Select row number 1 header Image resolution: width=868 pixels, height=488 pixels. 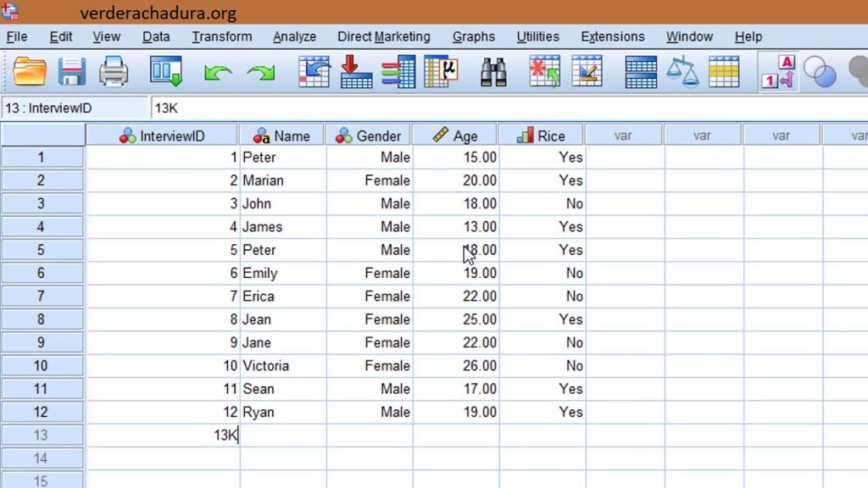coord(42,157)
